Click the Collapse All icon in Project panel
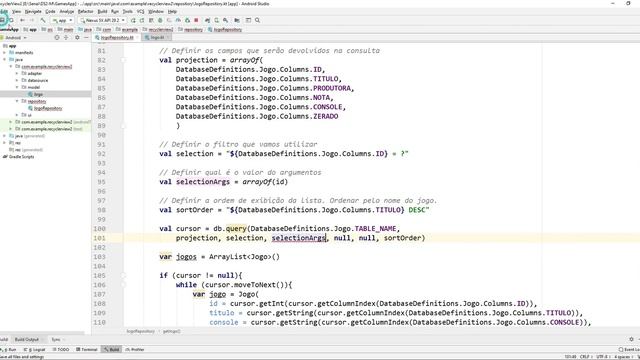640x360 pixels. click(x=66, y=38)
